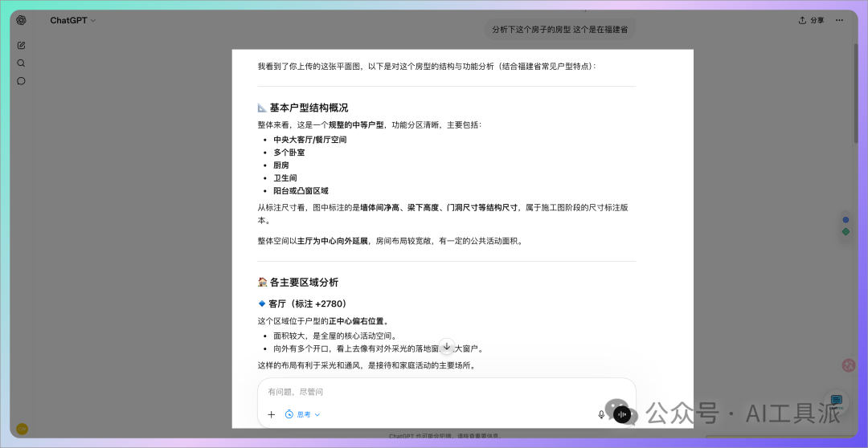
Task: Click the text 这个区域位于户型的正中心偏右位置
Action: (323, 321)
